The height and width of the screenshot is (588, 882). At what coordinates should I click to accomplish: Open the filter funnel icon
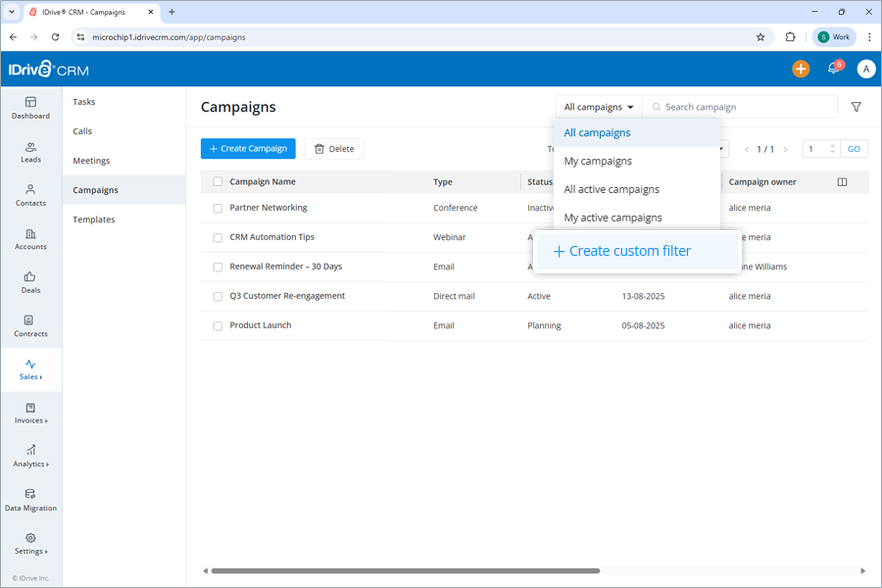coord(856,106)
